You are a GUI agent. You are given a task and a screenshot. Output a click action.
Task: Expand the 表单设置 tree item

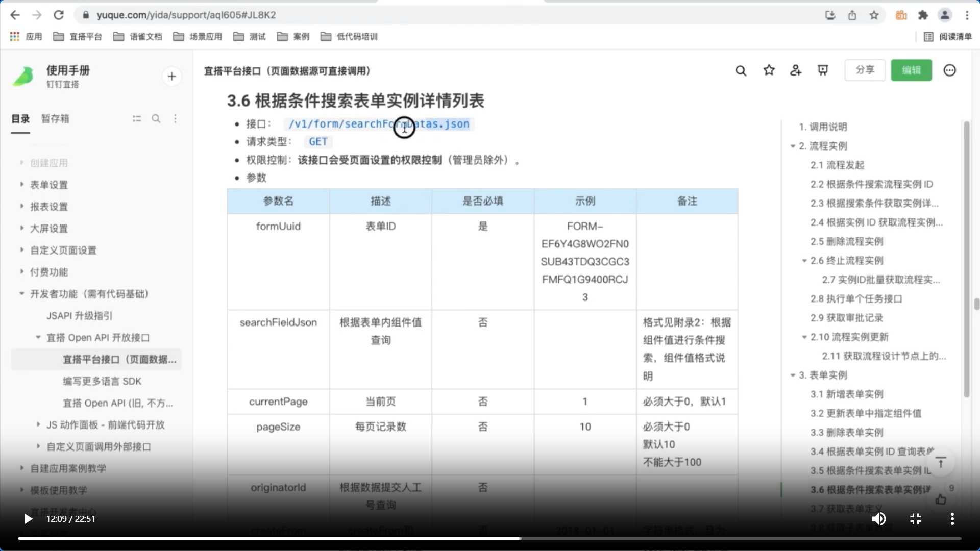[x=22, y=184]
